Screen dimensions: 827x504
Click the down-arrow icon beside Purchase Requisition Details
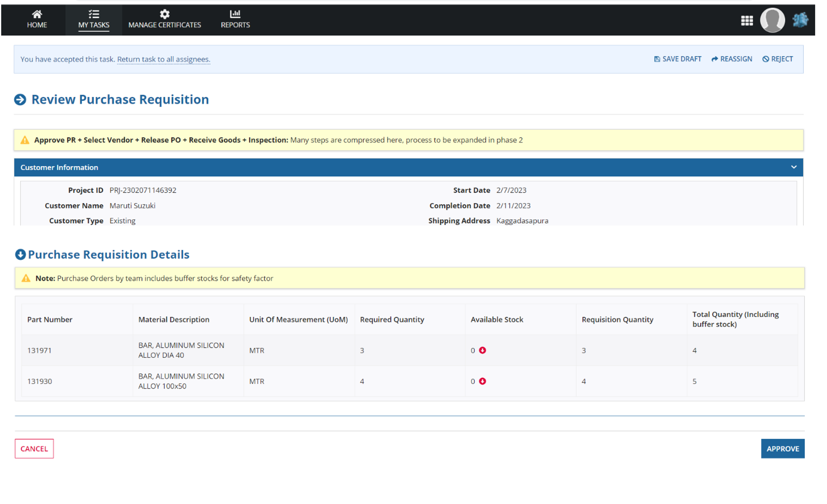click(x=20, y=255)
